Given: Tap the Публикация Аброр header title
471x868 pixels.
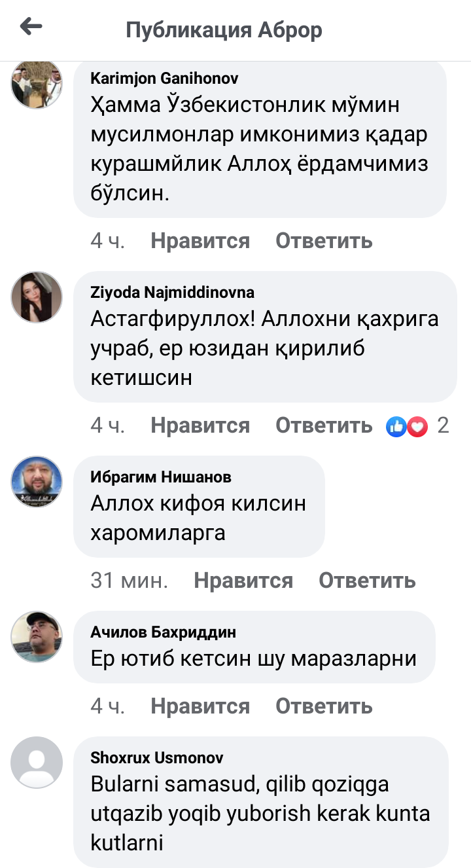Looking at the screenshot, I should coord(224,30).
